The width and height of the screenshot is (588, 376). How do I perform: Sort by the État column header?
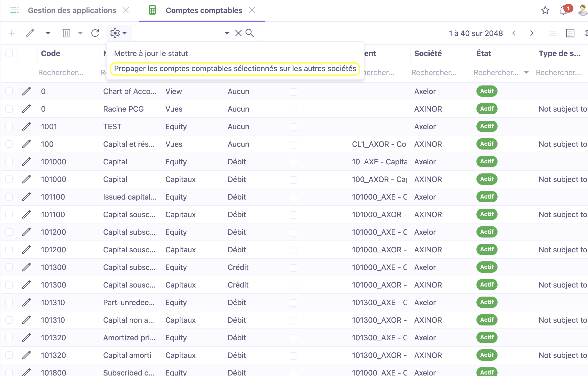(x=484, y=53)
